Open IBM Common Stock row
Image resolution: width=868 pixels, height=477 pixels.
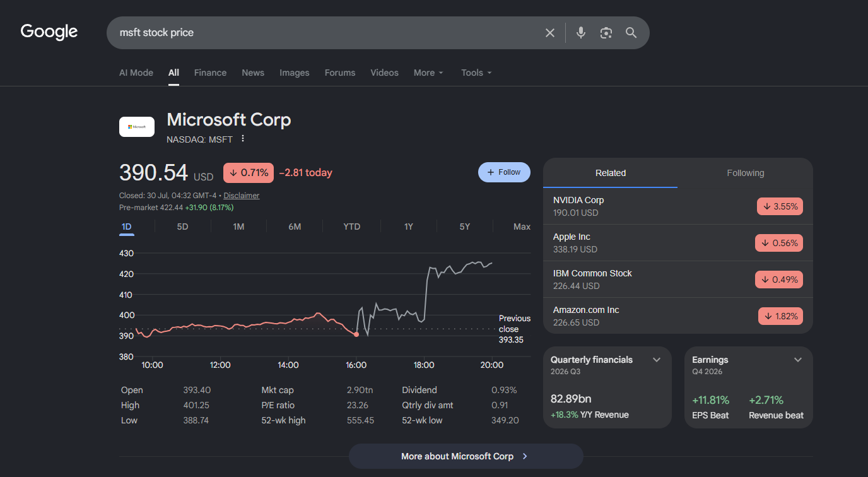[678, 280]
